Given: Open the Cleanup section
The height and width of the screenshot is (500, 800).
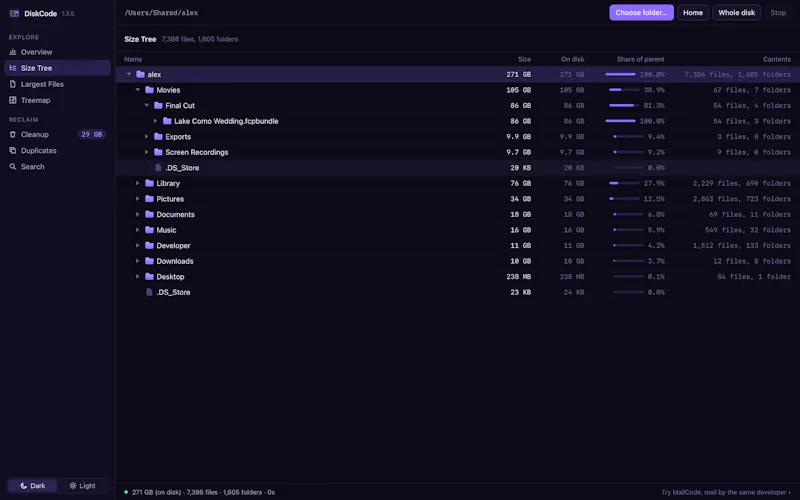Looking at the screenshot, I should point(57,134).
